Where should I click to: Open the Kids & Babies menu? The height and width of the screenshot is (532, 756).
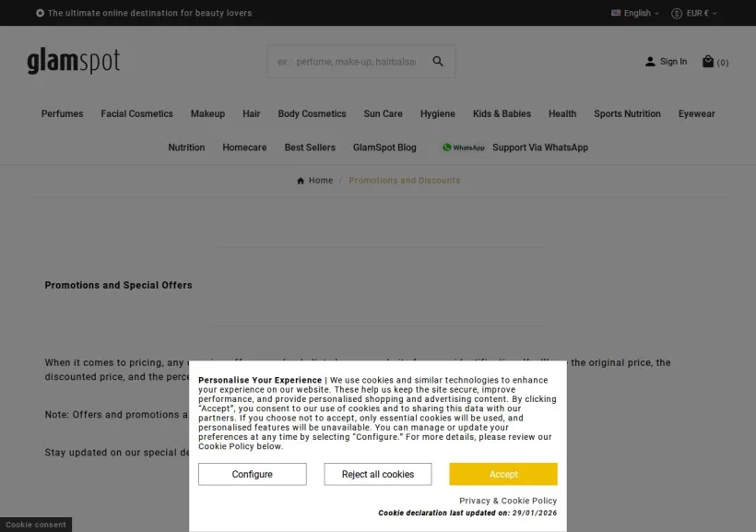click(x=502, y=113)
